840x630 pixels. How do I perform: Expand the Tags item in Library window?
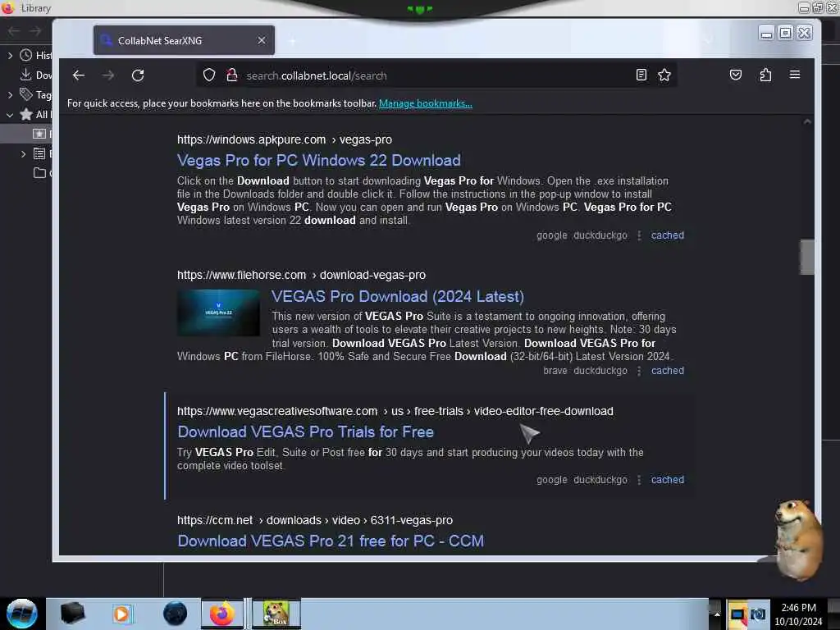pos(10,95)
